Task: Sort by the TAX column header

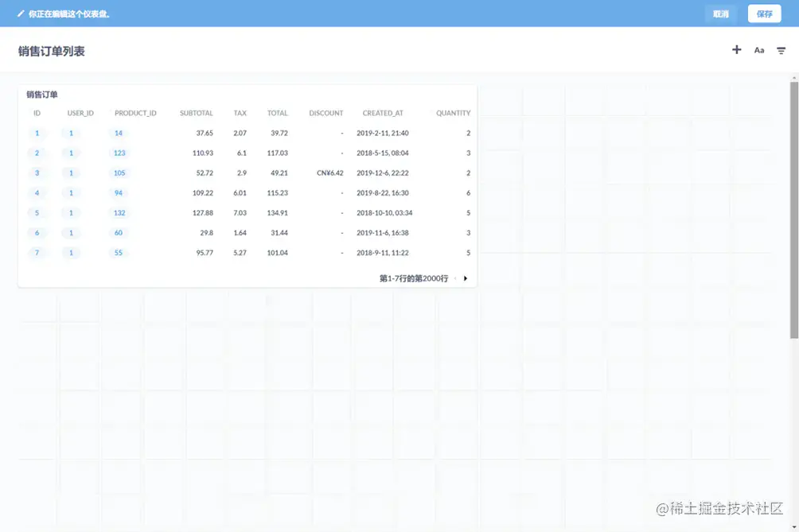Action: [x=240, y=113]
